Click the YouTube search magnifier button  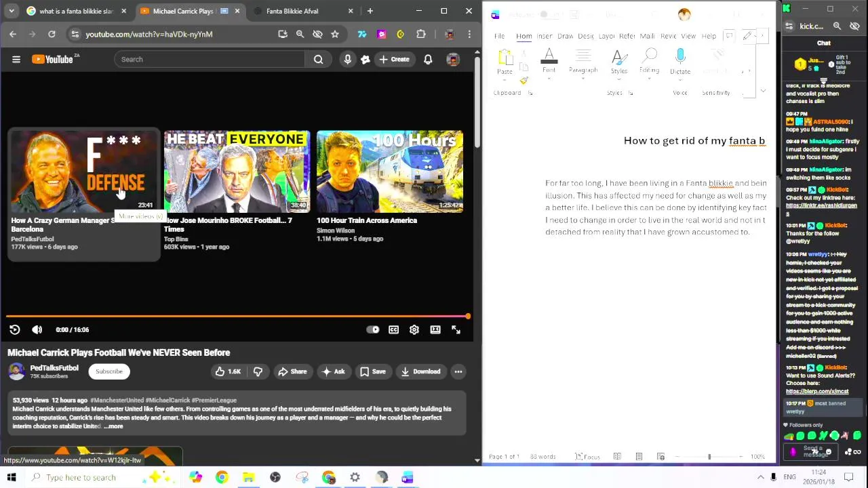[x=318, y=60]
